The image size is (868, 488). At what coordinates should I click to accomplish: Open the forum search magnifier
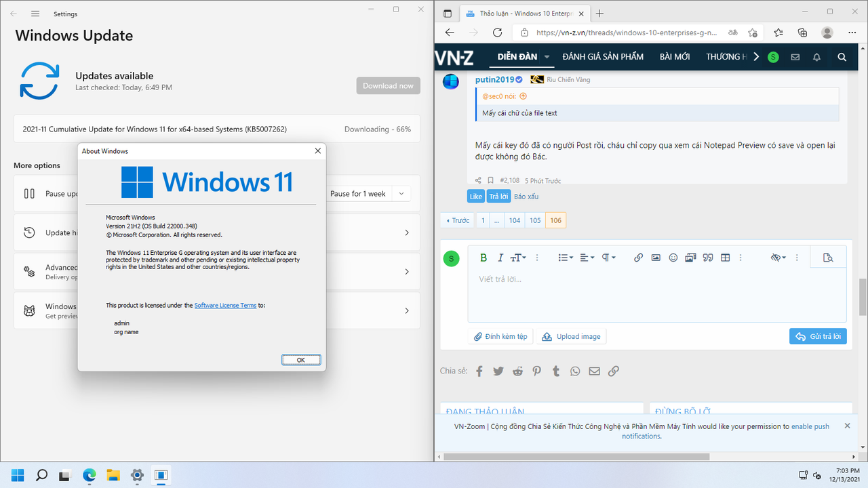click(842, 57)
